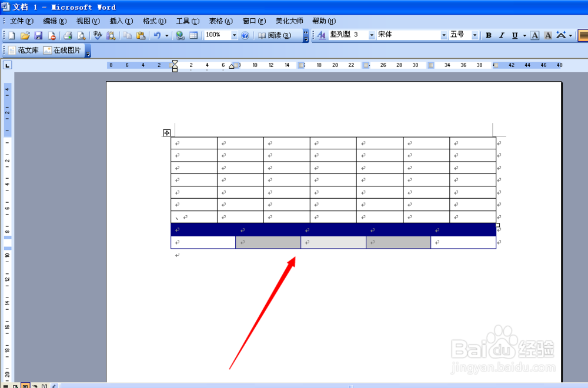Open the 格式(O) menu
Screen dimensions: 588x388
click(155, 21)
